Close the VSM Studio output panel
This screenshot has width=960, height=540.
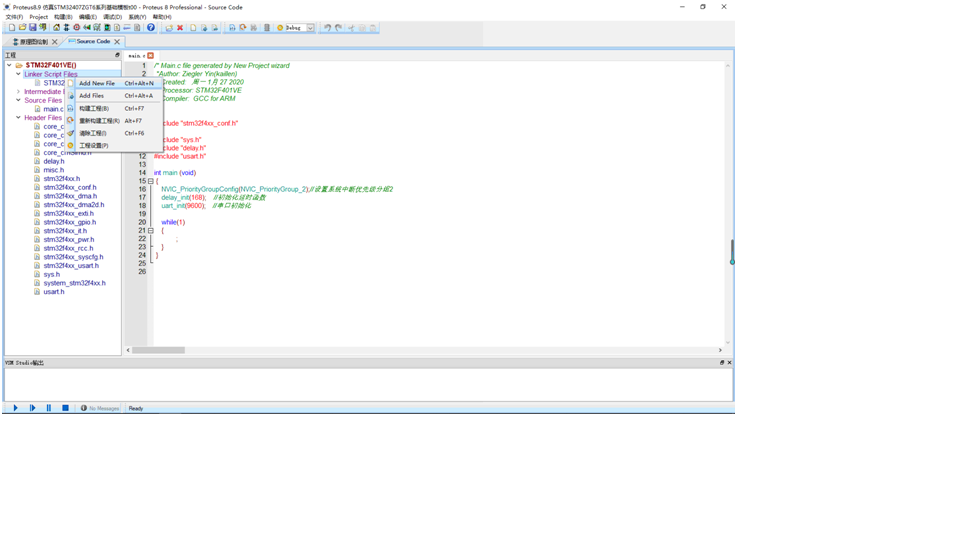pyautogui.click(x=729, y=362)
